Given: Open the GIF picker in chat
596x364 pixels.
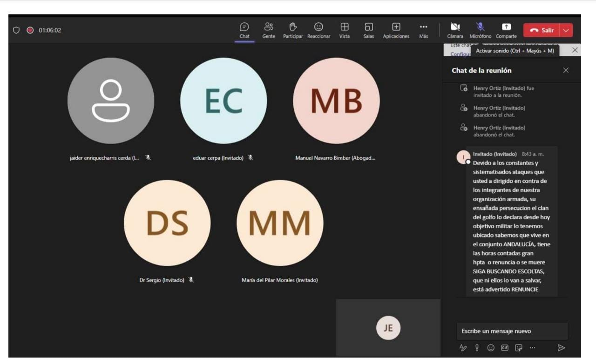Looking at the screenshot, I should [505, 348].
